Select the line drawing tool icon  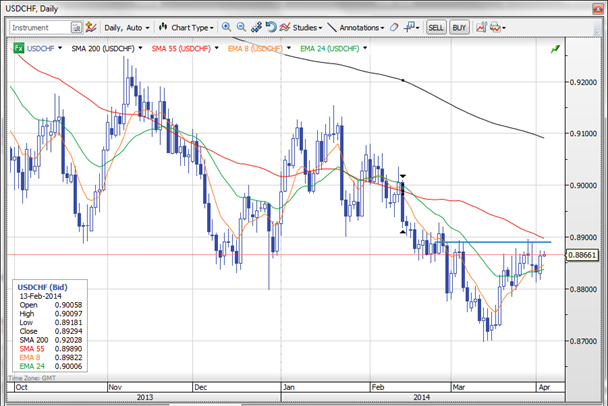[332, 27]
